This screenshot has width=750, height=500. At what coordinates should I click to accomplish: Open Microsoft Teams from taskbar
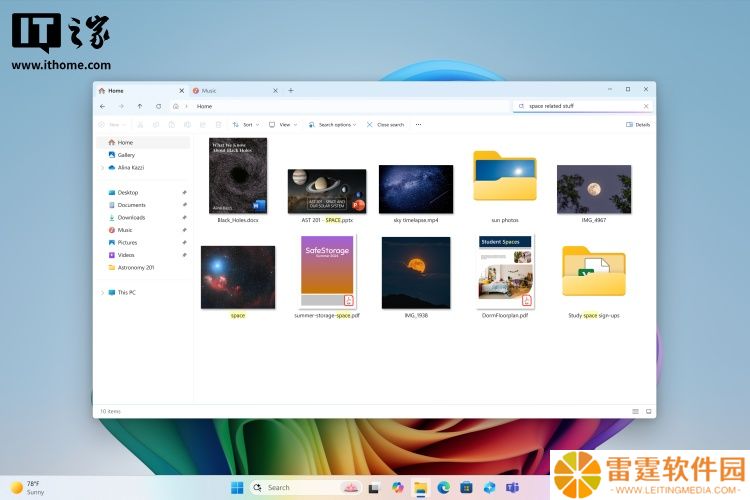tap(512, 488)
